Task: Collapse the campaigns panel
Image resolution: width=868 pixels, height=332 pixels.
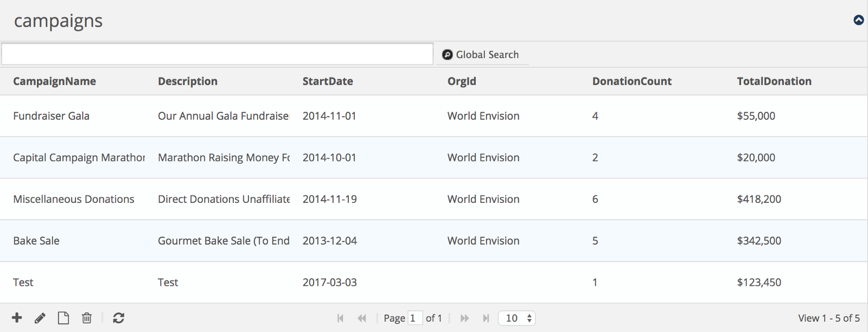Action: [x=858, y=20]
